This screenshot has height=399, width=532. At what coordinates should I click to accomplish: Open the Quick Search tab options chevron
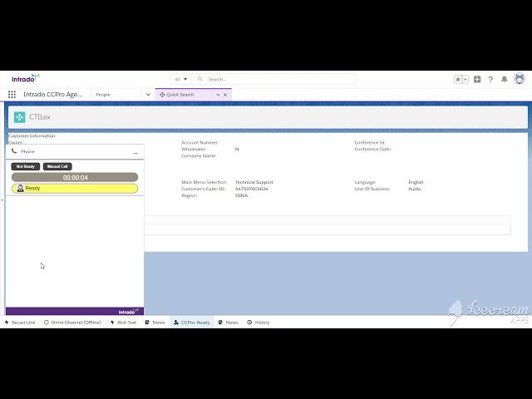click(x=218, y=95)
